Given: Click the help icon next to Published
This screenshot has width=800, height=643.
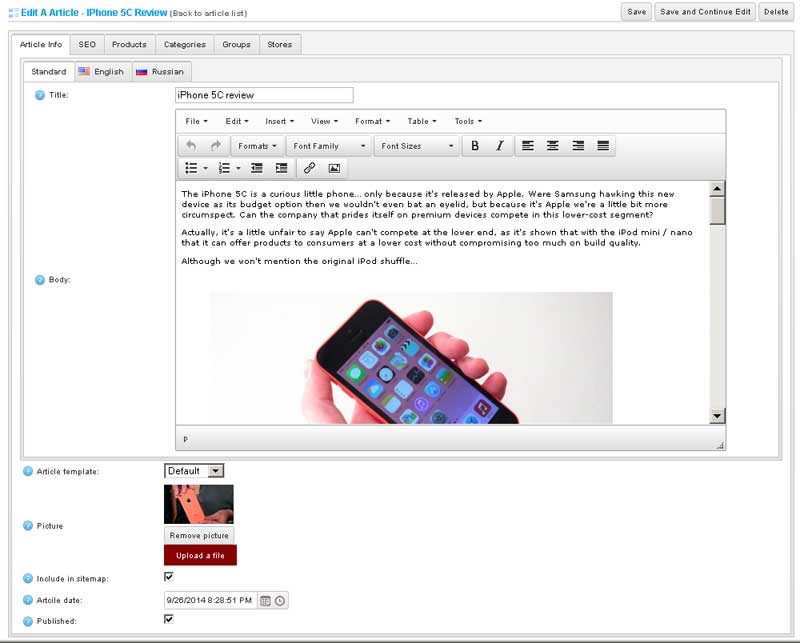Looking at the screenshot, I should pos(28,621).
